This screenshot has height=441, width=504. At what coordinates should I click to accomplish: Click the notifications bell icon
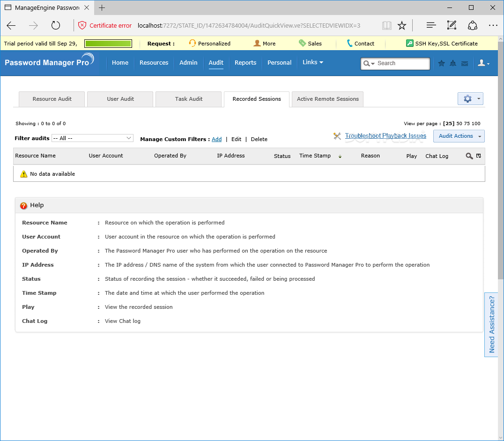(x=453, y=63)
